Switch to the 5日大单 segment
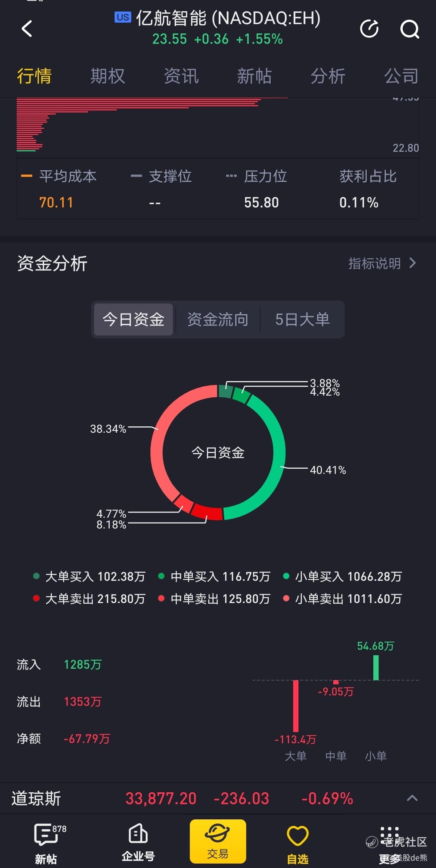 click(x=302, y=320)
